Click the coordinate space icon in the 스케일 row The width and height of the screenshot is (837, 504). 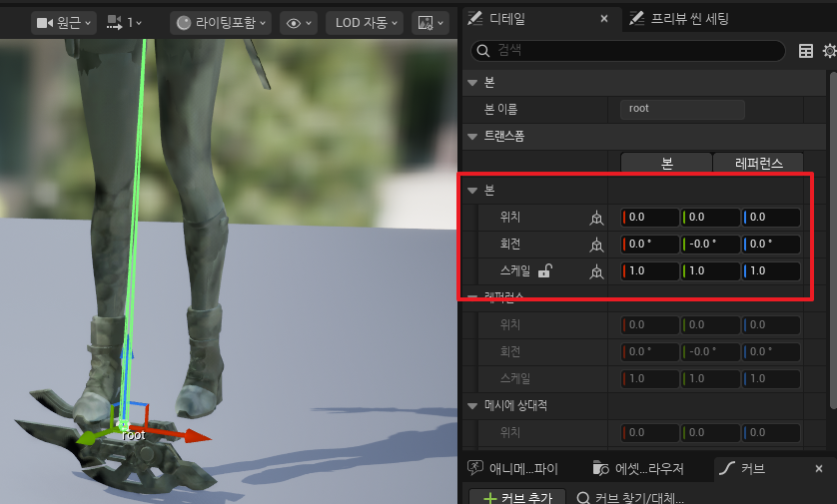(596, 271)
